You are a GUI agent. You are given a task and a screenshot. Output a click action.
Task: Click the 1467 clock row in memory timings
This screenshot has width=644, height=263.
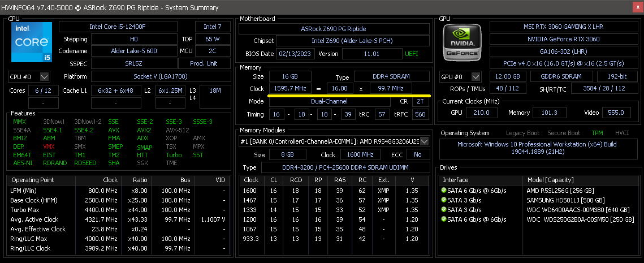[x=334, y=200]
